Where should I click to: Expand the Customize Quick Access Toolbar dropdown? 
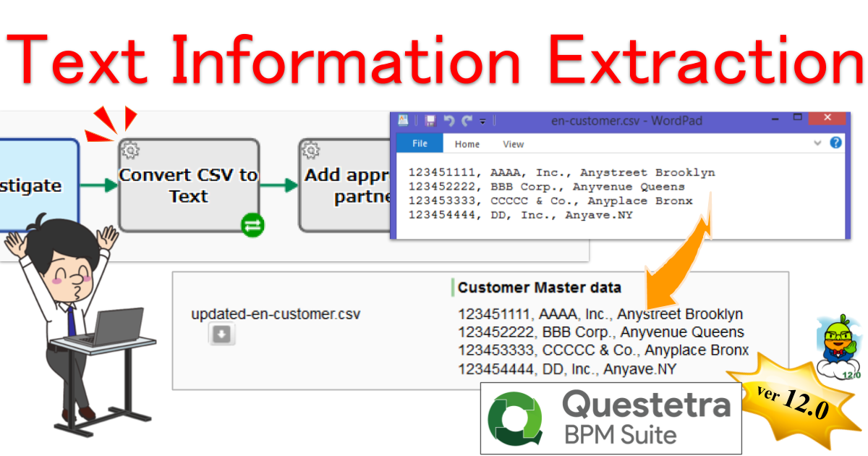(x=482, y=122)
